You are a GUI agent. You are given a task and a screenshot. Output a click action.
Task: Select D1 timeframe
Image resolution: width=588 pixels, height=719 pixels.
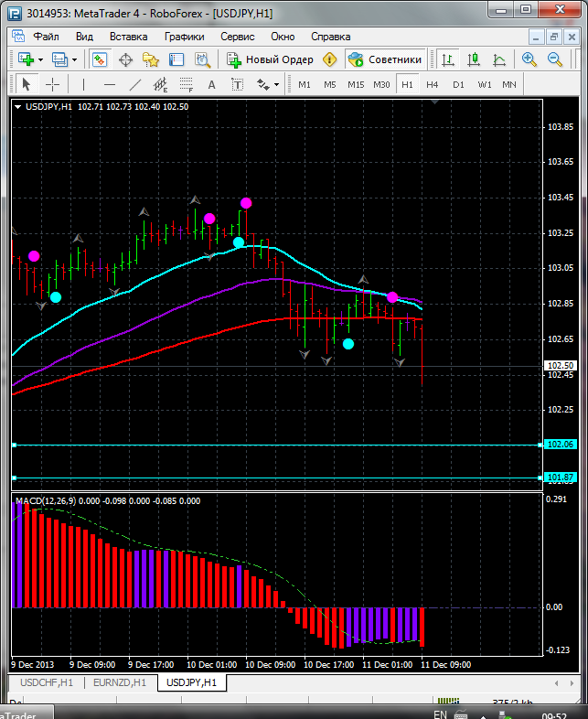point(458,84)
